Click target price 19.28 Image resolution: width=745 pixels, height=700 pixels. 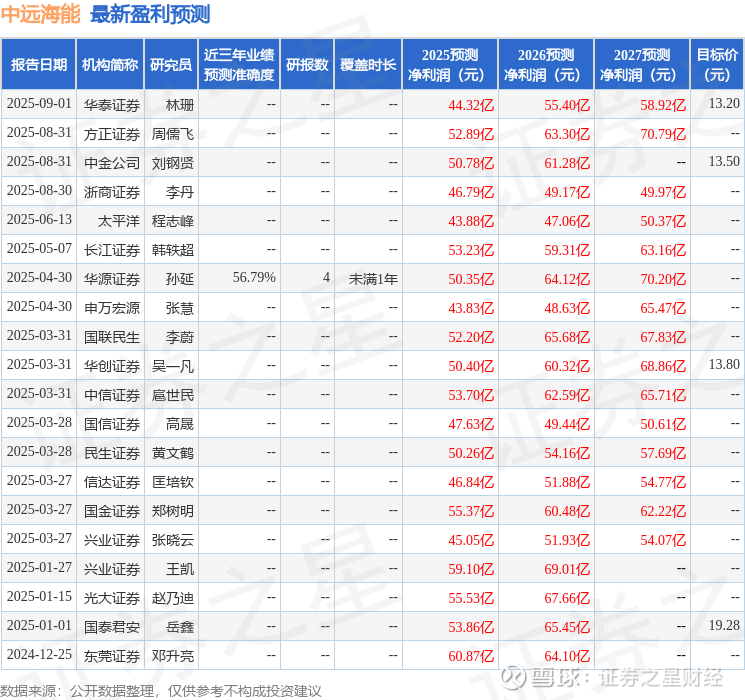[724, 625]
